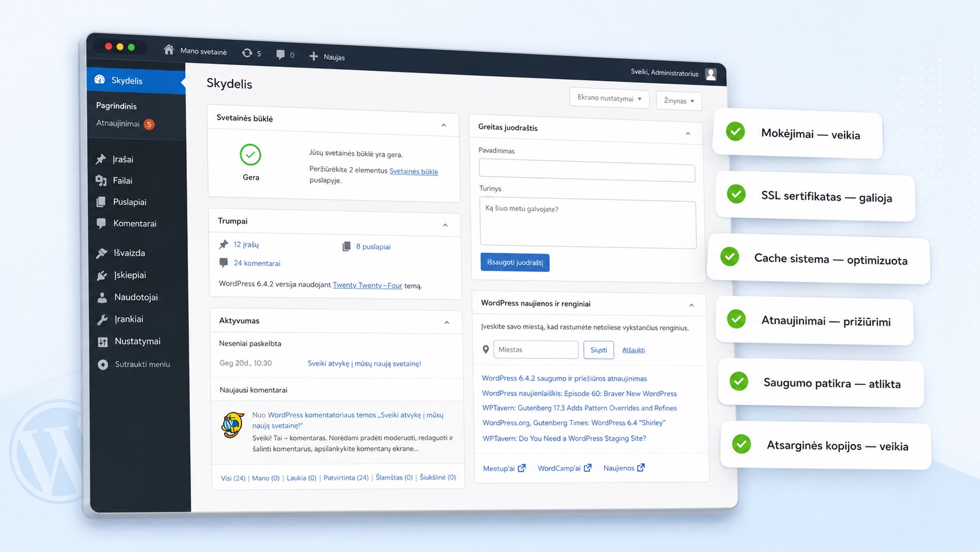Click the Puslapiai pages icon in sidebar
The height and width of the screenshot is (552, 980).
[x=101, y=202]
